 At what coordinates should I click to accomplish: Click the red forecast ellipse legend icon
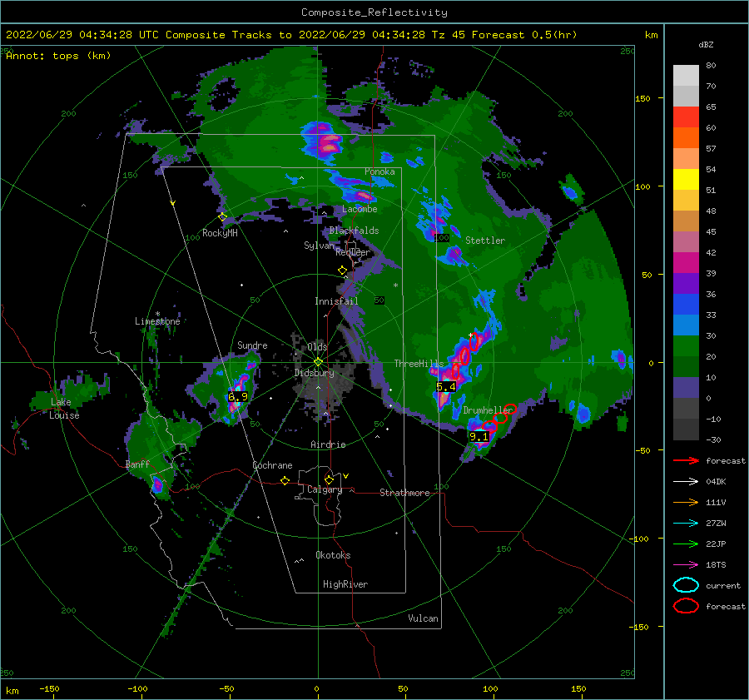point(686,606)
